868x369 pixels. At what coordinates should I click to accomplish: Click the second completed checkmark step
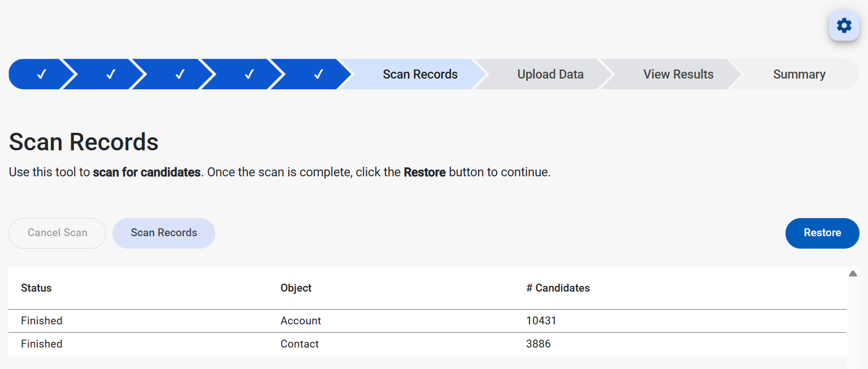(x=111, y=74)
